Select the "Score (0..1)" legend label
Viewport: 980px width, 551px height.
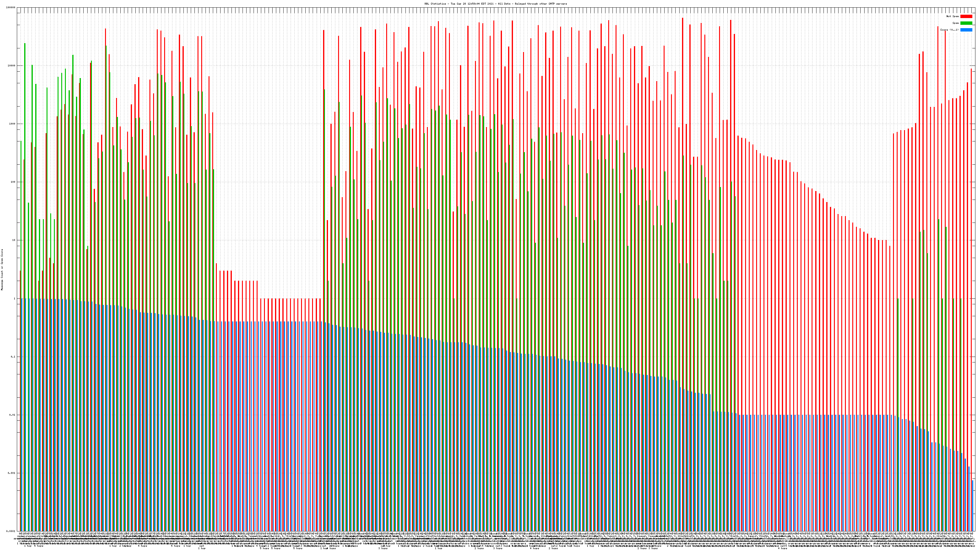[950, 30]
